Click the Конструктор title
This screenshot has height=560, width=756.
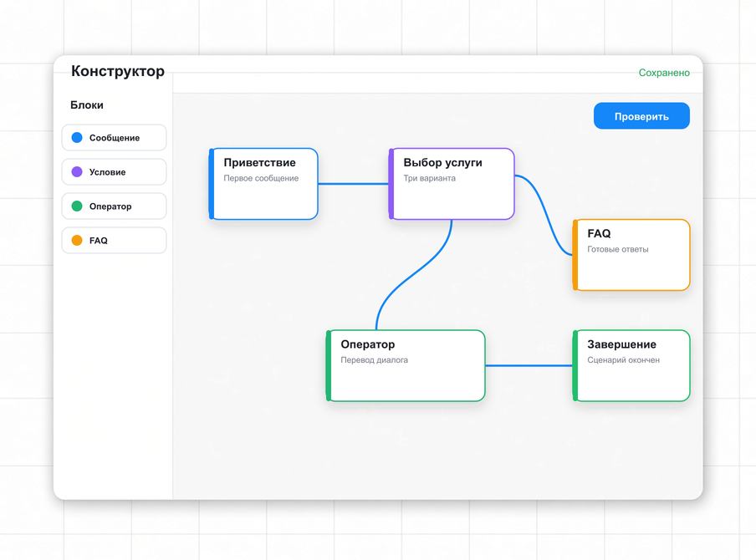[118, 71]
